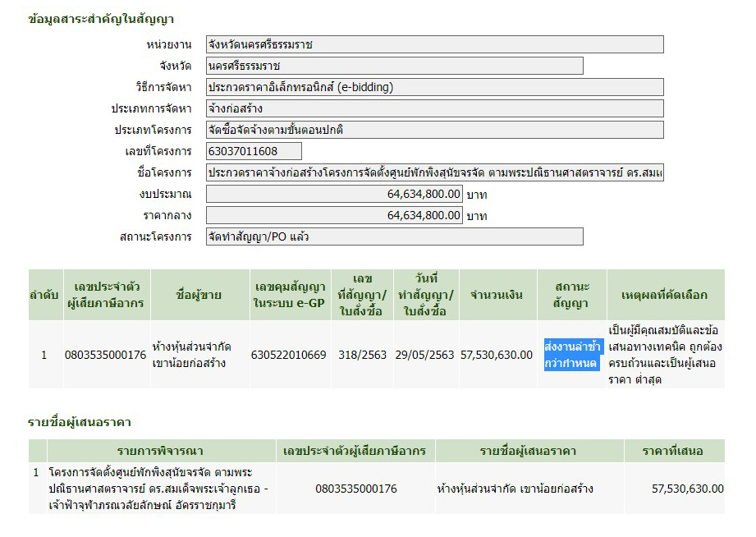Click the รายการพิจารณา column header

[x=160, y=451]
